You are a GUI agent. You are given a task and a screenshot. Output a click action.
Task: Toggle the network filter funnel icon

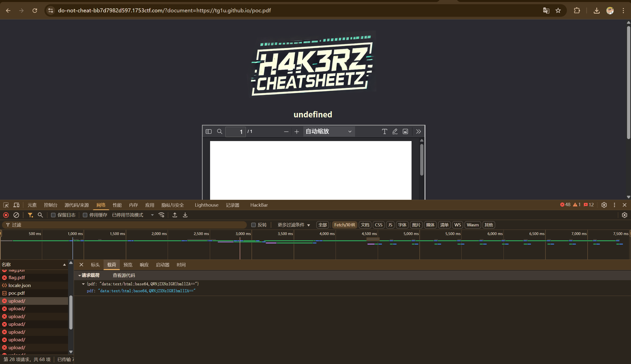pos(30,215)
